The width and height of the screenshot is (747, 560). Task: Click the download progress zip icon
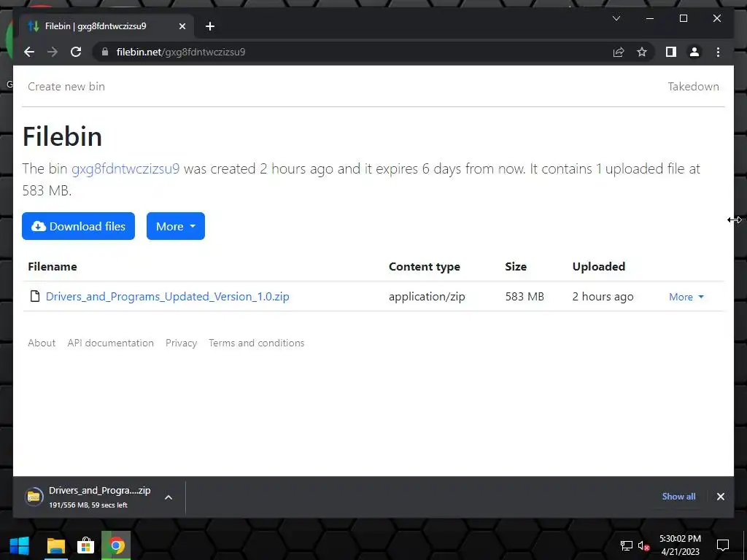34,497
